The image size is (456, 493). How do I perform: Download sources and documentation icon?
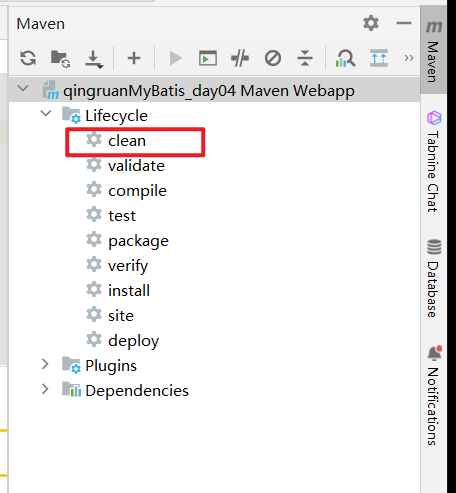click(94, 59)
